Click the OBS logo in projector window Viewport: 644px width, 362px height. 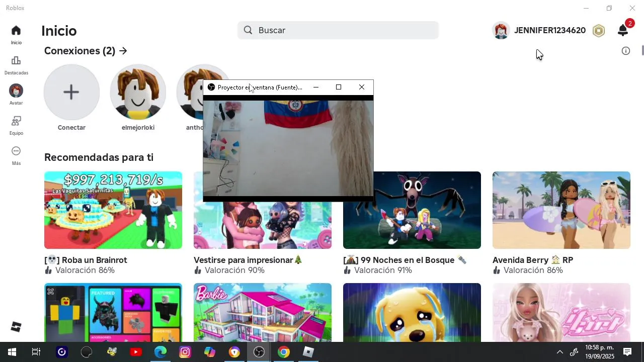click(211, 87)
